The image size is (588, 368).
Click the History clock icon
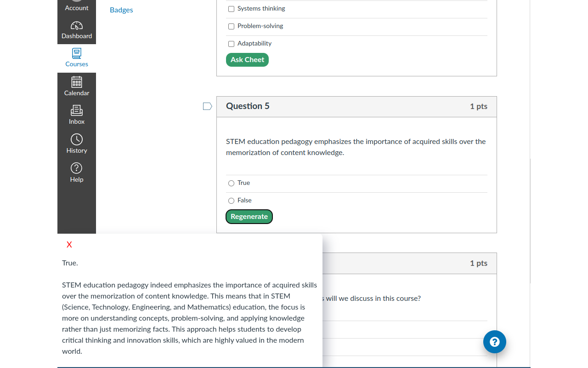(x=77, y=139)
